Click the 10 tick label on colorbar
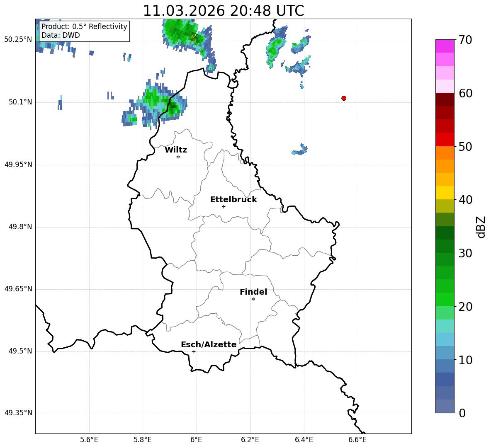The image size is (491, 448). (465, 360)
